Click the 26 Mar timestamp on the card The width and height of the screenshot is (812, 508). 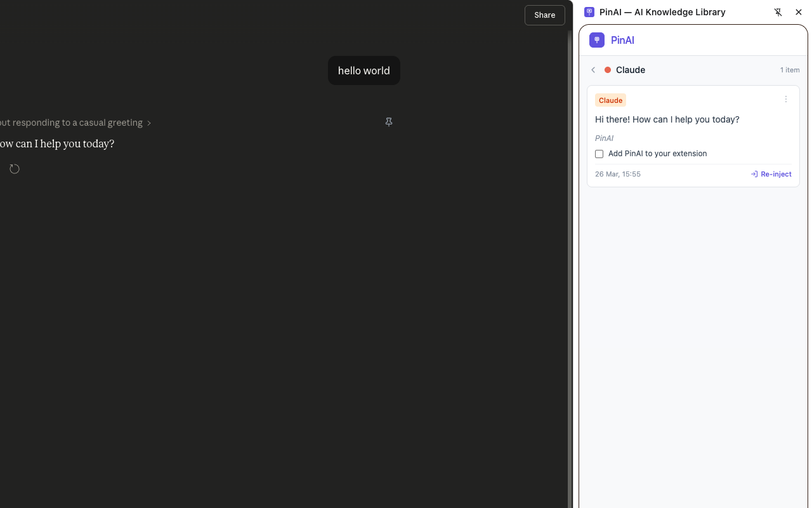click(x=617, y=173)
